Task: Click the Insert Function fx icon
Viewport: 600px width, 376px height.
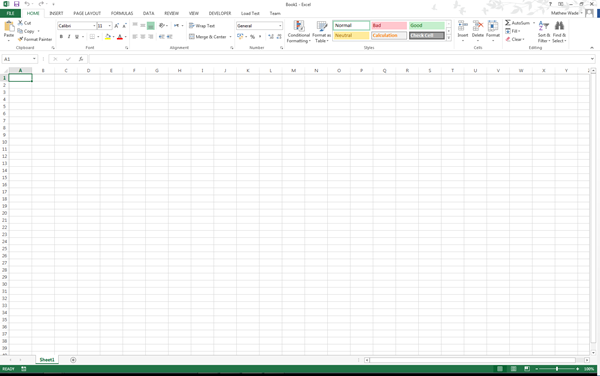Action: pyautogui.click(x=81, y=59)
